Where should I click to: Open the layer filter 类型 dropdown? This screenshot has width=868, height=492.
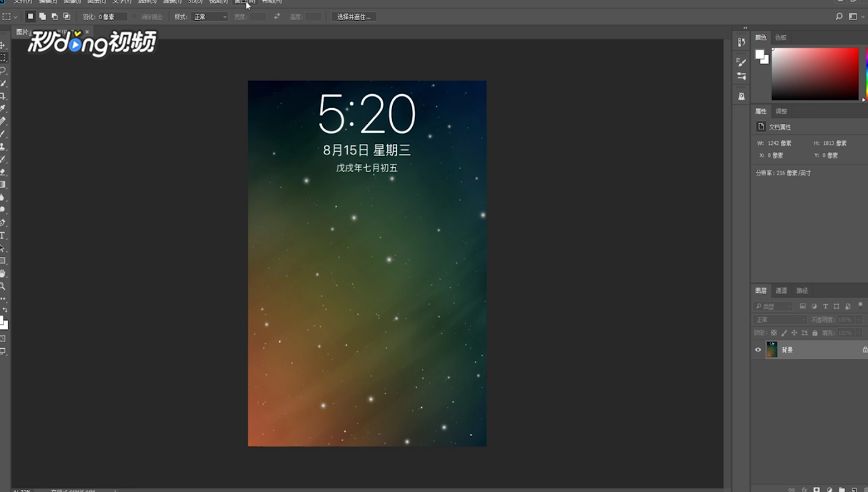(773, 306)
